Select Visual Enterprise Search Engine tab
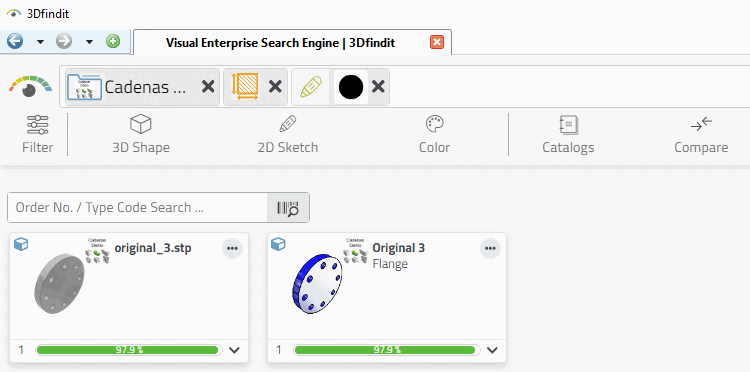The image size is (750, 372). pos(280,43)
